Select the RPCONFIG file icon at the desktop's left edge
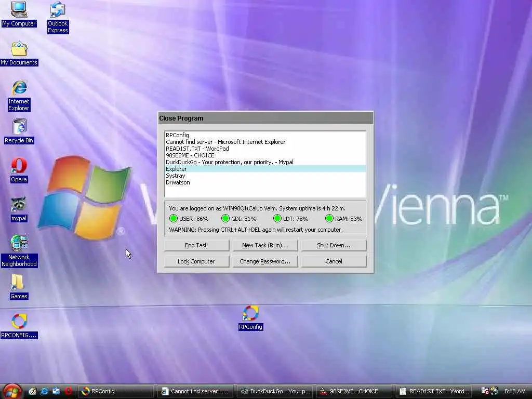 19,326
